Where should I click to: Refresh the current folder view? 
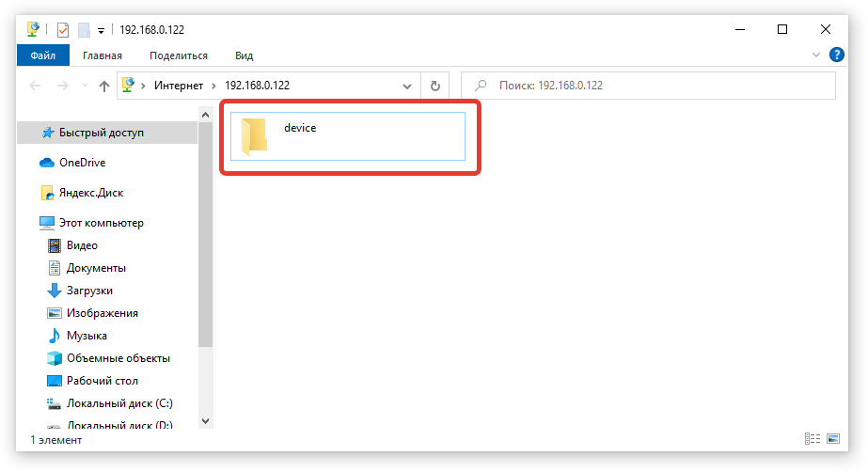tap(434, 86)
